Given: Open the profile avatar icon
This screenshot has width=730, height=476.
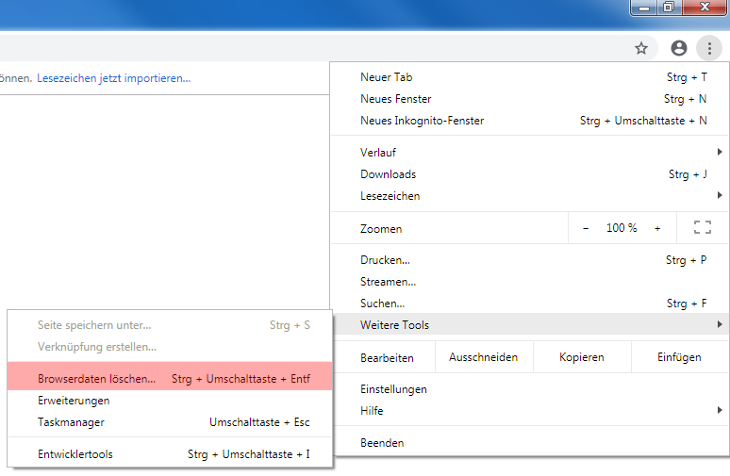Looking at the screenshot, I should (679, 48).
